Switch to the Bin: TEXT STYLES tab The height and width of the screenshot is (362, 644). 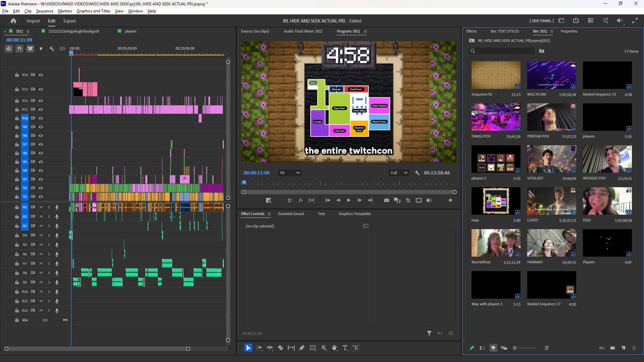505,32
